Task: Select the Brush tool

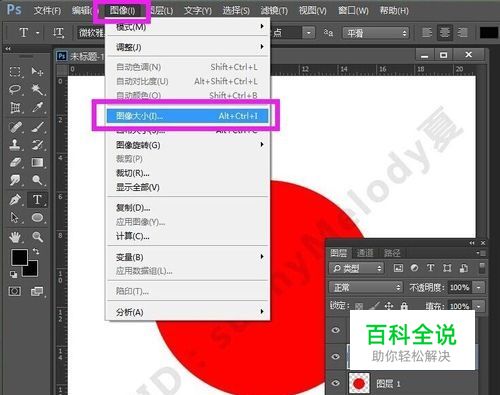Action: pyautogui.click(x=37, y=127)
